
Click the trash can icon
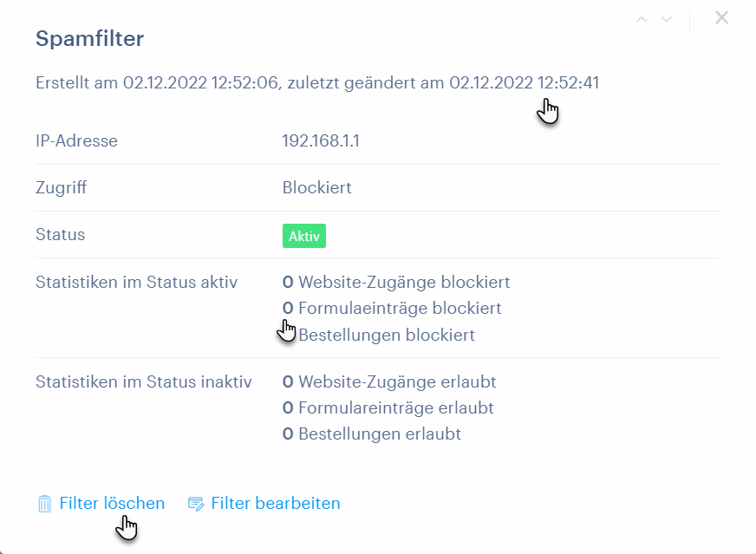tap(44, 504)
